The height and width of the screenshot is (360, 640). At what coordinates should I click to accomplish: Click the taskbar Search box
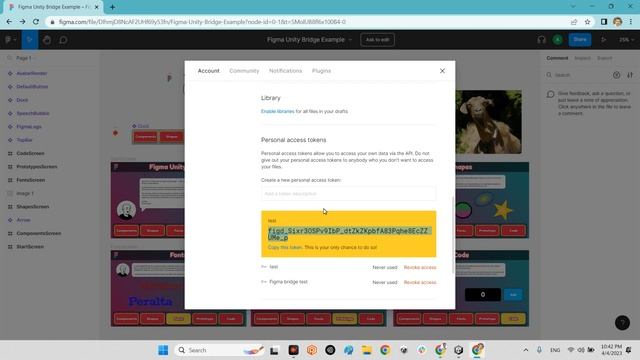pos(220,350)
